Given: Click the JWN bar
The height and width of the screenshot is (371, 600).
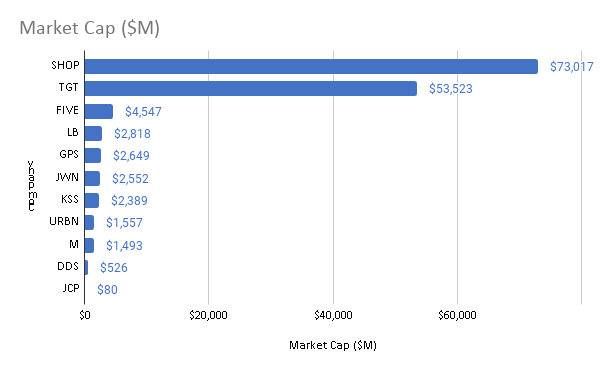Looking at the screenshot, I should coord(93,178).
